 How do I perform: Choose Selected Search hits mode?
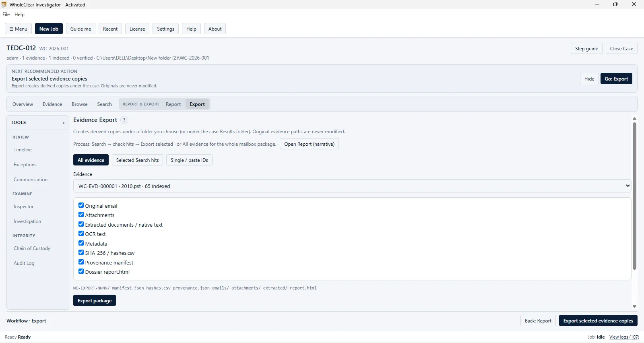(137, 160)
